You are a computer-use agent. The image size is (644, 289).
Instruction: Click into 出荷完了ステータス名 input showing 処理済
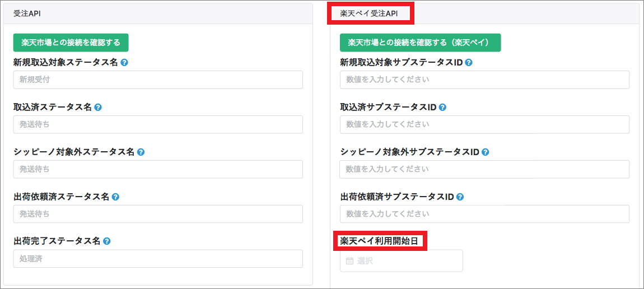(x=158, y=259)
